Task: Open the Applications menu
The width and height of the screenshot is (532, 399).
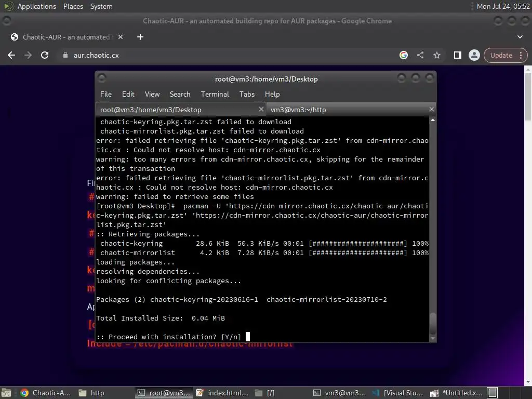Action: point(37,6)
